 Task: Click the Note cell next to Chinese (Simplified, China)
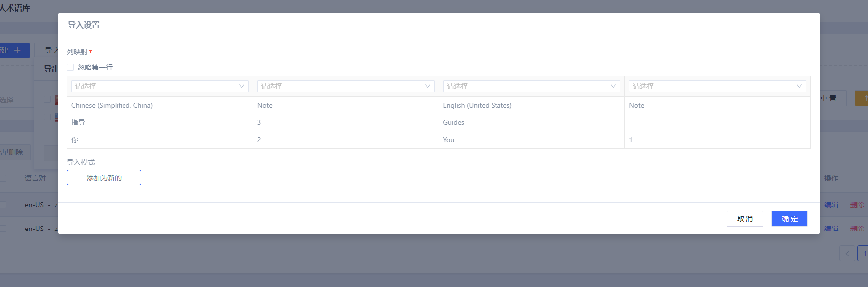346,105
